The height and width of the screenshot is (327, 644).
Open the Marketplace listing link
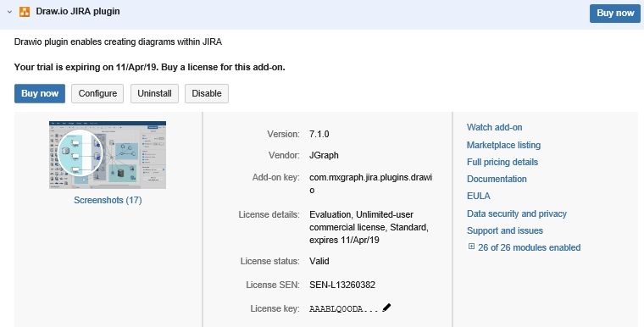point(503,145)
